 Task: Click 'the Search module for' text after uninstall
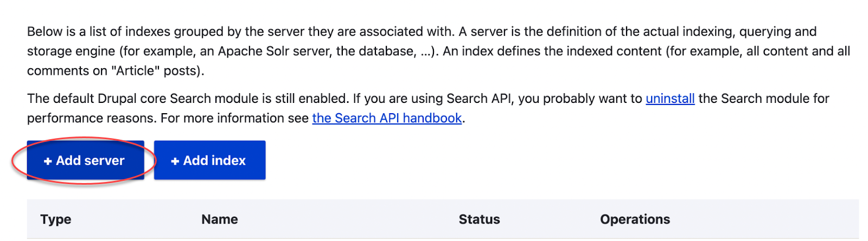(x=764, y=99)
